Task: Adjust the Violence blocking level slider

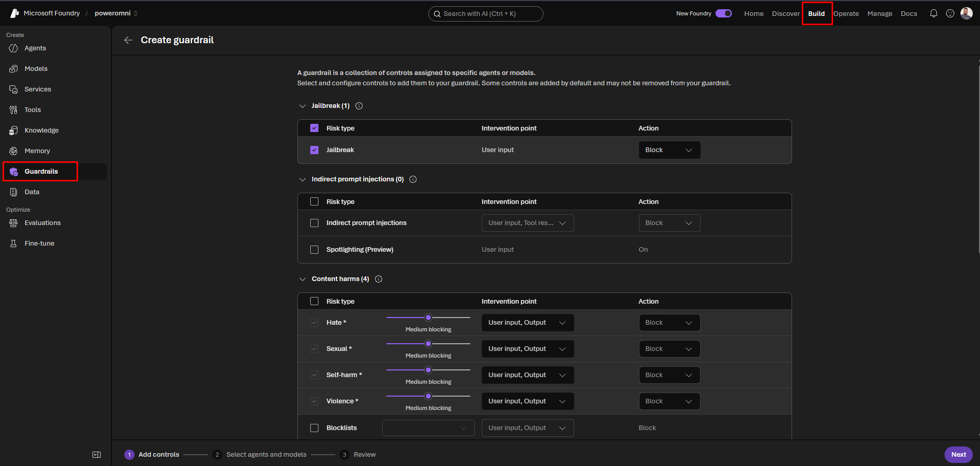Action: tap(428, 396)
